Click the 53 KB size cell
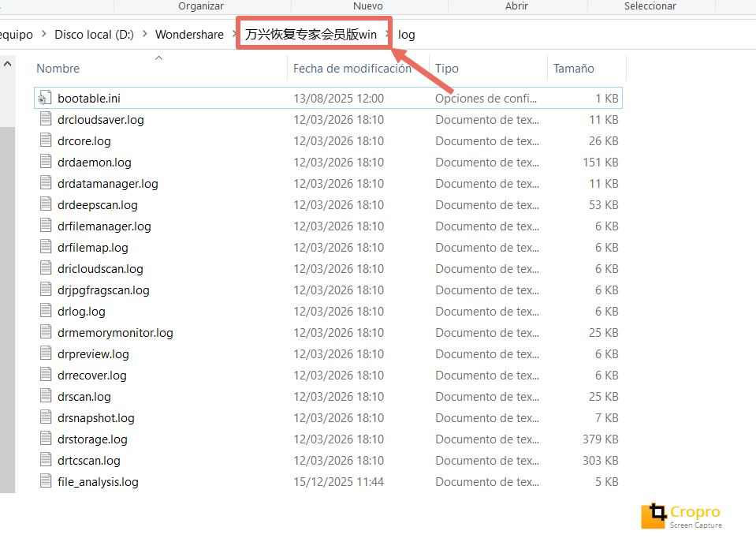The image size is (756, 542). 604,205
